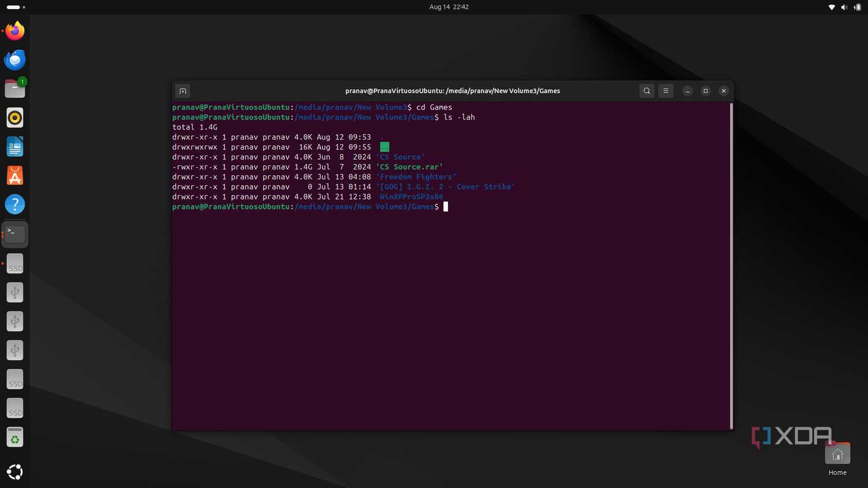Launch Rhythmbox music player
The width and height of the screenshot is (868, 488).
point(15,117)
